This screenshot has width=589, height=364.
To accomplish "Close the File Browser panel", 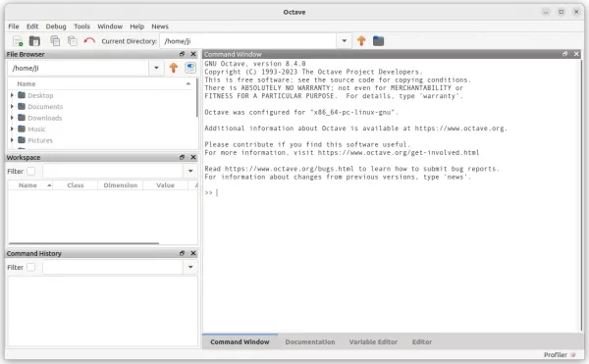I will tap(193, 54).
